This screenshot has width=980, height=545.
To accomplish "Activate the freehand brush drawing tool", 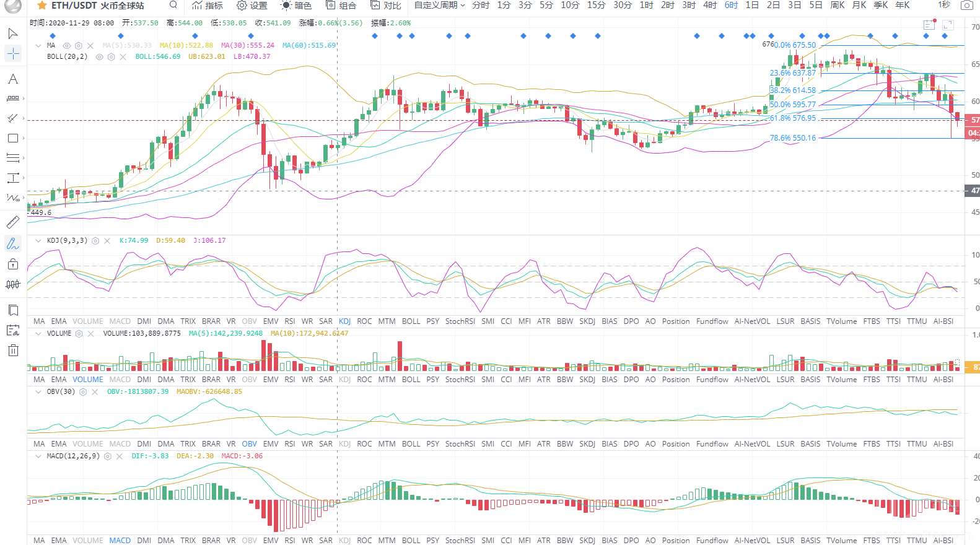I will click(x=13, y=244).
